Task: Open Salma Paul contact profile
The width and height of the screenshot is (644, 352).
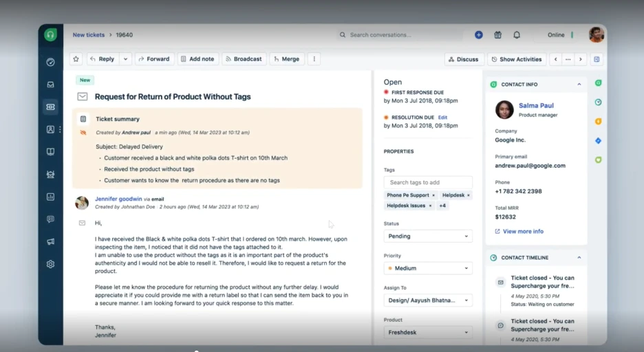Action: click(x=536, y=105)
